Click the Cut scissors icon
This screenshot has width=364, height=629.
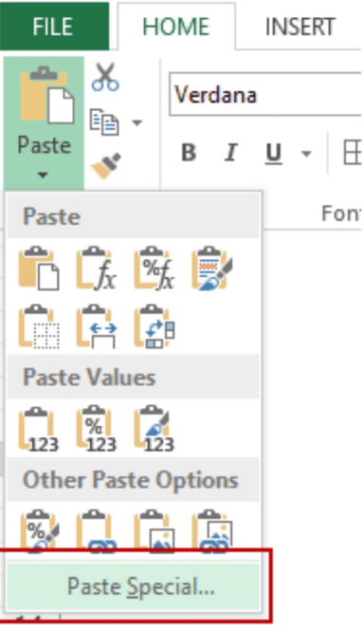(x=105, y=77)
